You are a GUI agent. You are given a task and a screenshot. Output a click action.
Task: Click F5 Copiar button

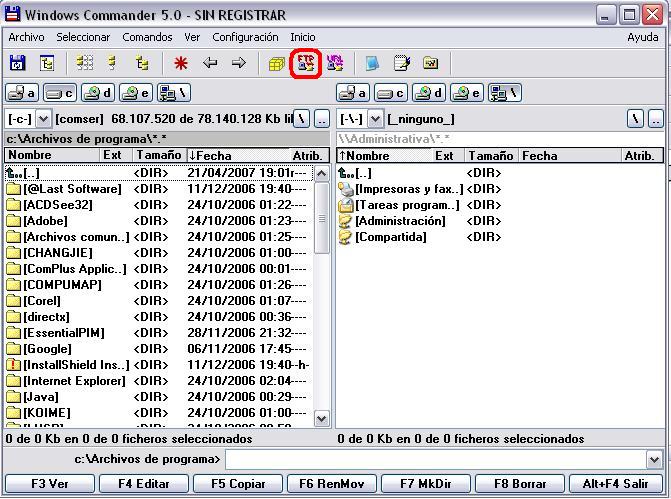pyautogui.click(x=238, y=484)
